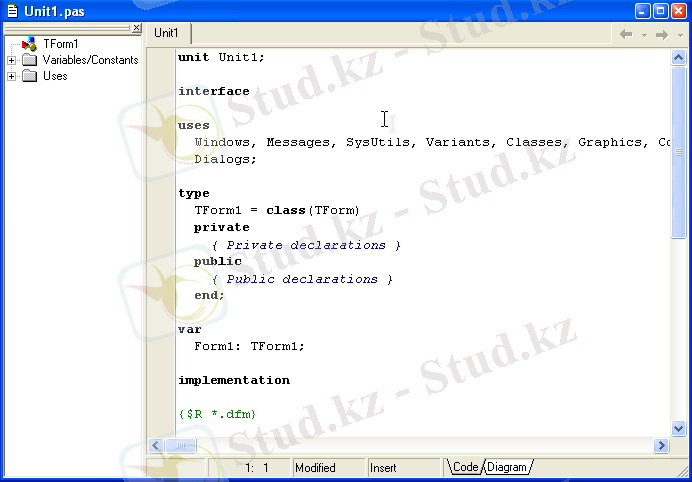Viewport: 692px width, 482px height.
Task: Select TForm1 in the explorer tree
Action: point(60,44)
